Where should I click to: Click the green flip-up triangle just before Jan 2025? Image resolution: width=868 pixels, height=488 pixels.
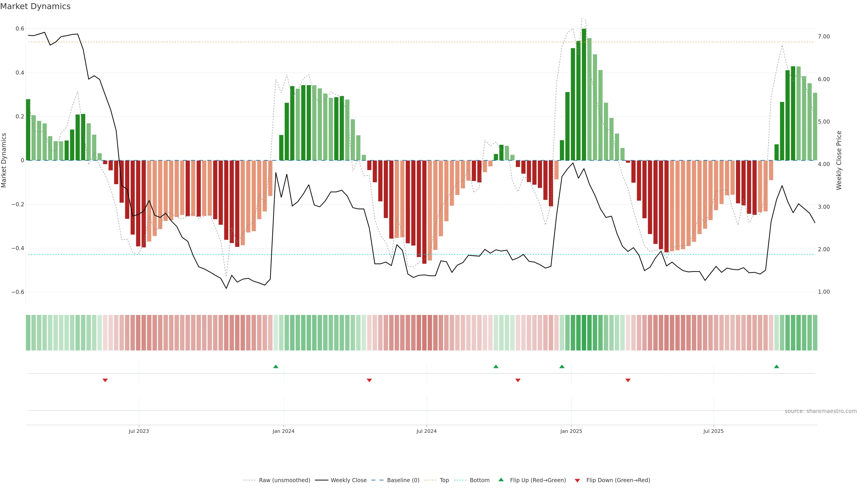tap(562, 366)
